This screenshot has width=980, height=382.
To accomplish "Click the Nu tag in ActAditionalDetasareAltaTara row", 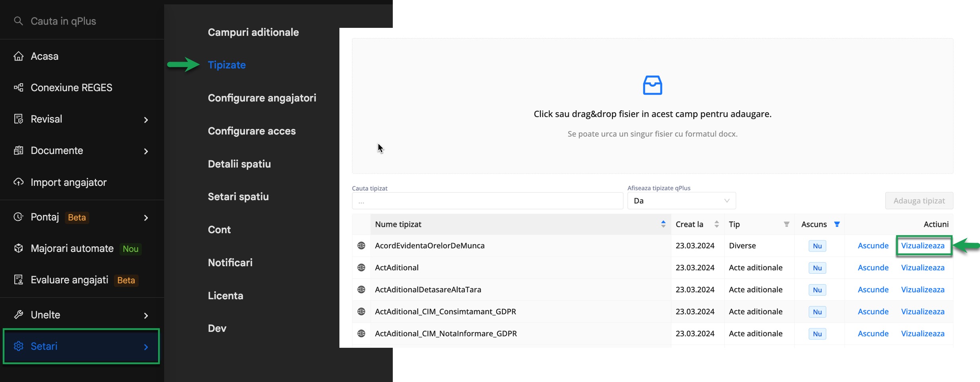I will pos(817,290).
